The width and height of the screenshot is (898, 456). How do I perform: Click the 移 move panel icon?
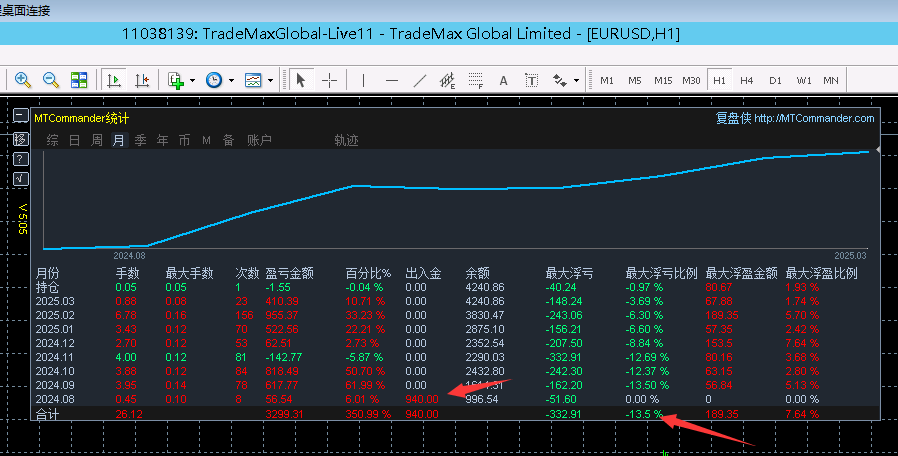(20, 139)
